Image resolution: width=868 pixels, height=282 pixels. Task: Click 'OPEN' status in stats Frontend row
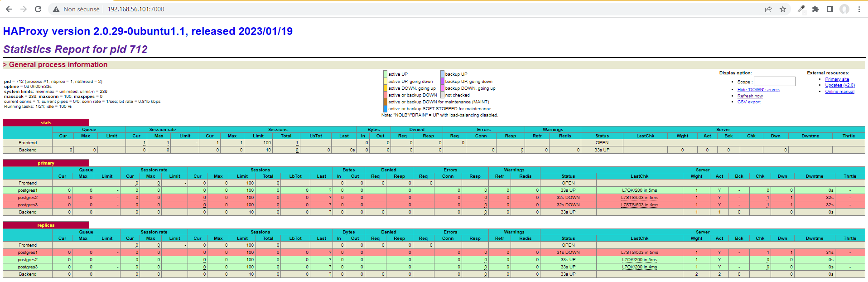point(602,143)
